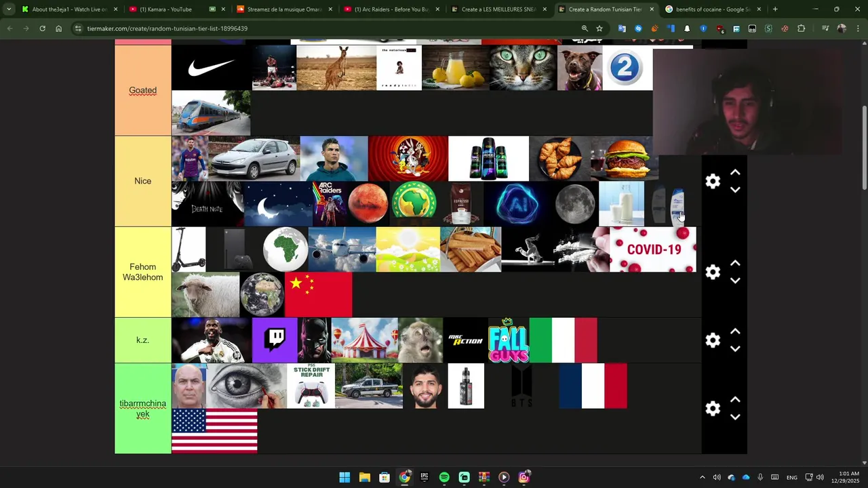Click the k.z. tier label

(143, 340)
